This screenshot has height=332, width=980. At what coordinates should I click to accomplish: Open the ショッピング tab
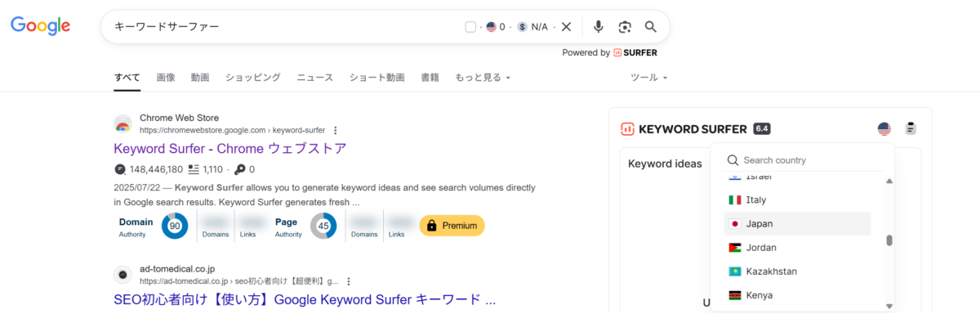(253, 78)
